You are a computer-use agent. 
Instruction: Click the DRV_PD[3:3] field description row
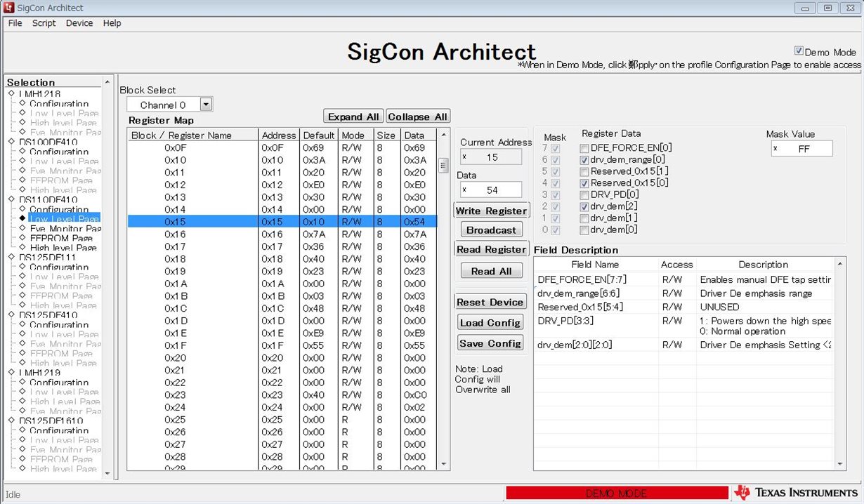685,326
